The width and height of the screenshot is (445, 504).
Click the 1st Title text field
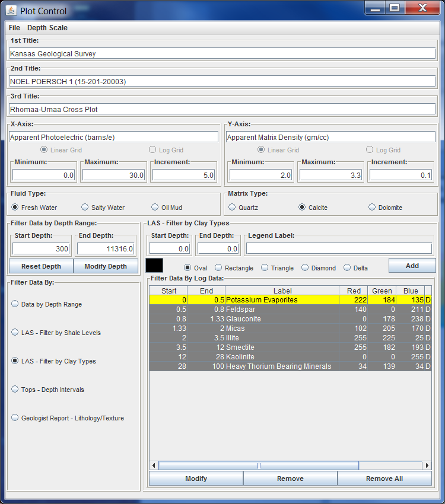tap(222, 53)
